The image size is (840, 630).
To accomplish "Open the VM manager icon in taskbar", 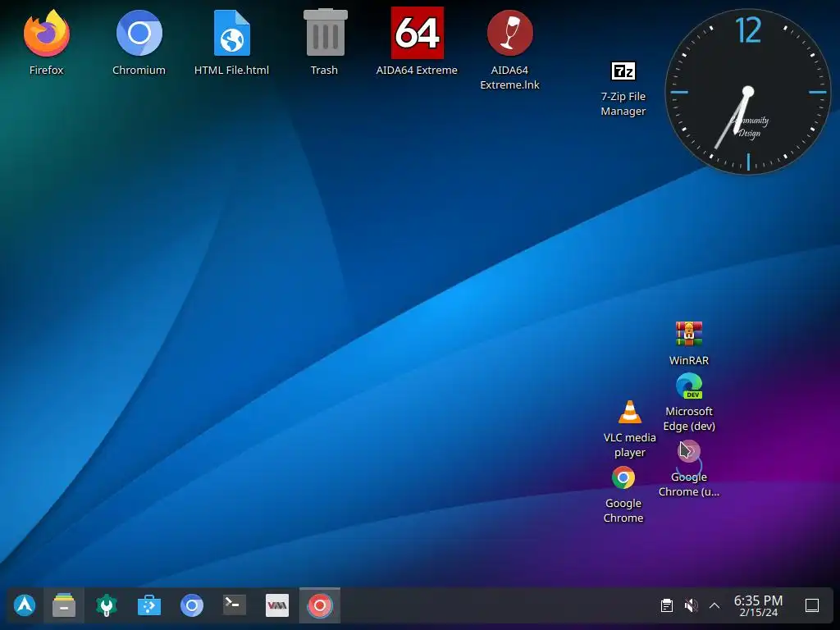I will (277, 605).
